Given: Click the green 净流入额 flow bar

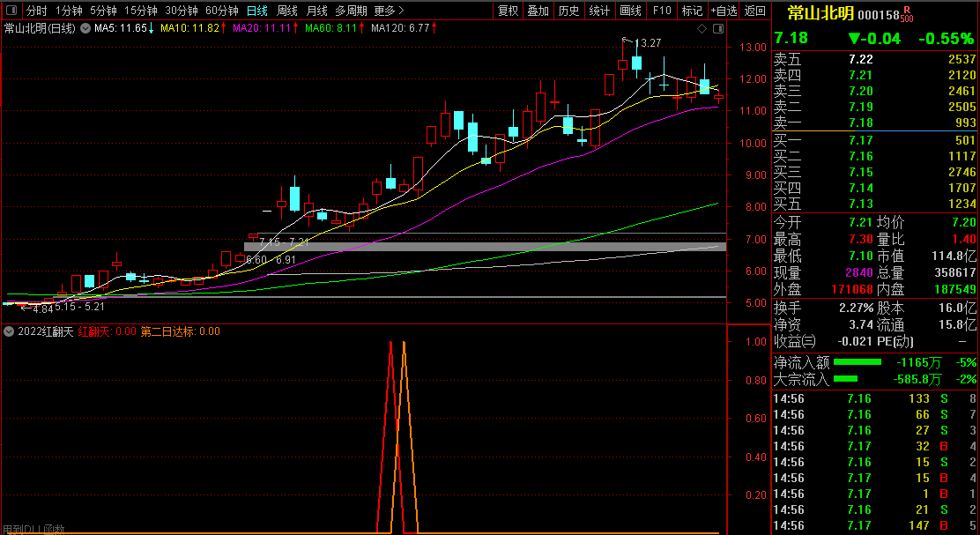Looking at the screenshot, I should [857, 362].
